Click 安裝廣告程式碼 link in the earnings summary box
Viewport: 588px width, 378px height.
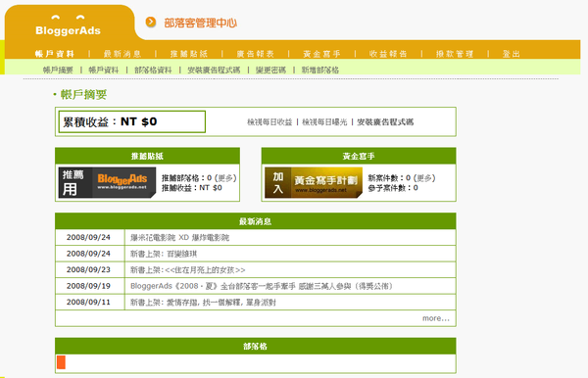pyautogui.click(x=385, y=122)
